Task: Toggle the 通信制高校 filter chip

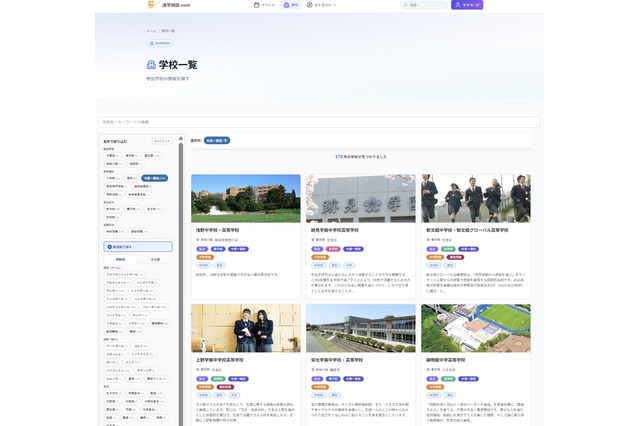Action: [x=143, y=186]
